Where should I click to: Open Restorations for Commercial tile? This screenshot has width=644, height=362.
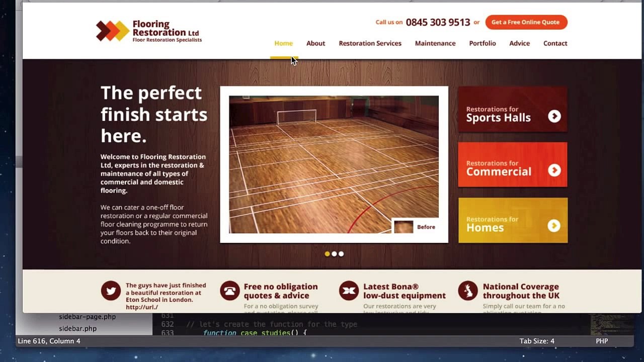[x=513, y=164]
